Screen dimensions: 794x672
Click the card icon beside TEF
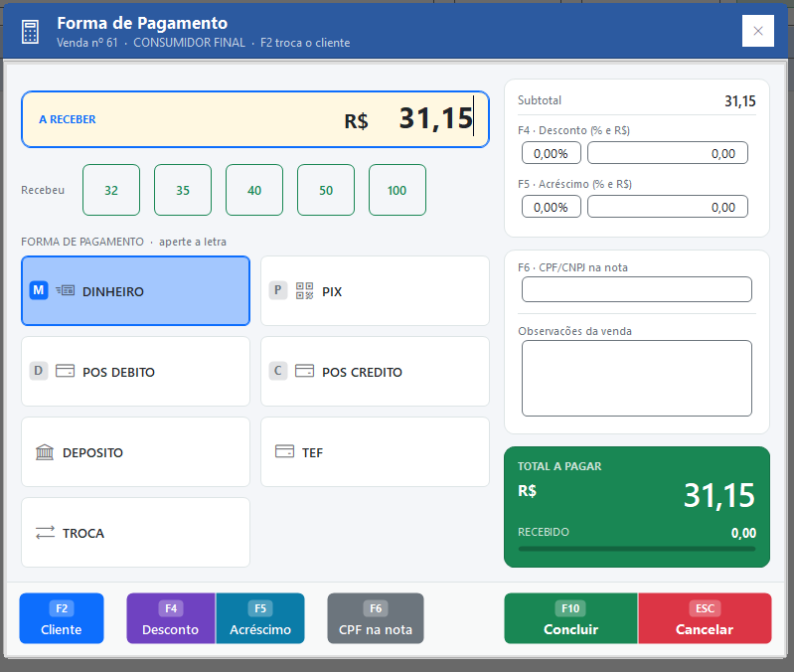coord(284,451)
